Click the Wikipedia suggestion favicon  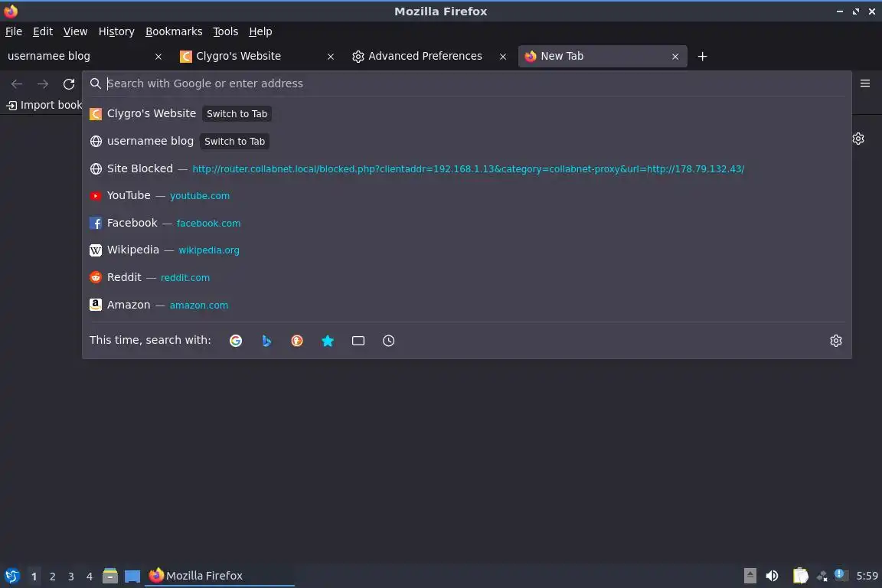coord(96,250)
